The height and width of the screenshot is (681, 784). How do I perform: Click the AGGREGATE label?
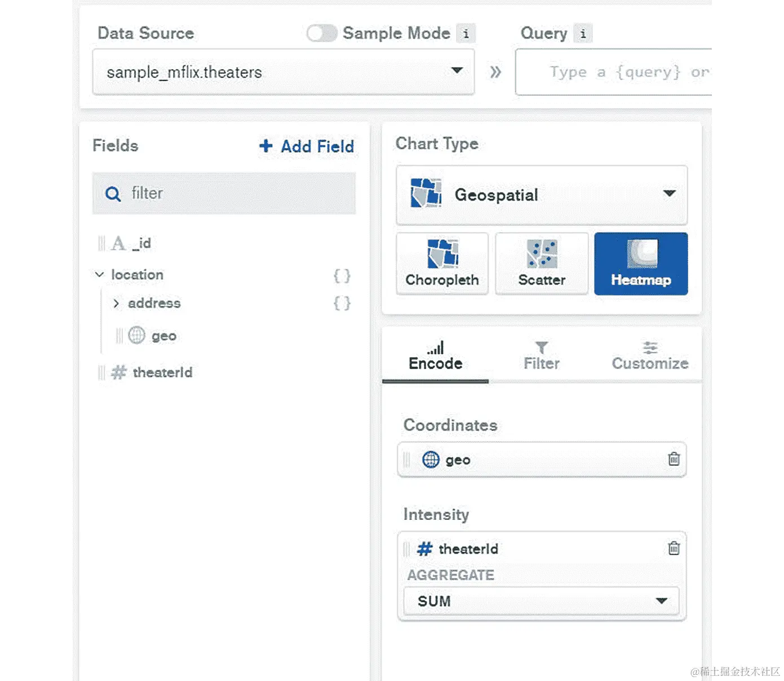(x=451, y=575)
